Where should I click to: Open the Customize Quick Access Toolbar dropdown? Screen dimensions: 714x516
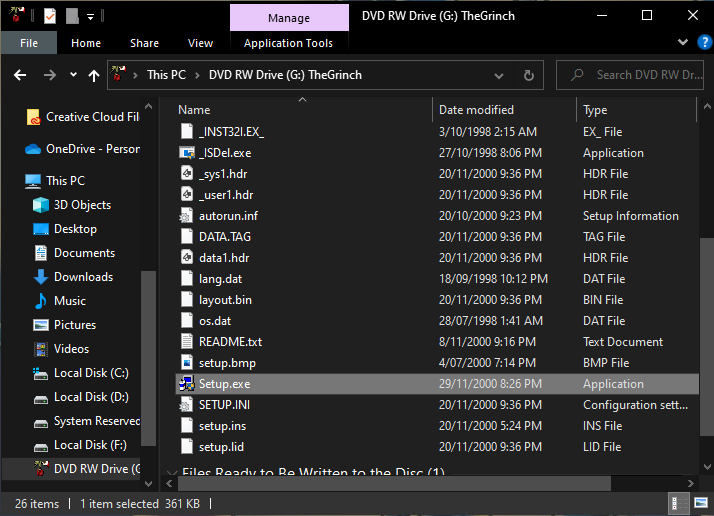click(91, 17)
